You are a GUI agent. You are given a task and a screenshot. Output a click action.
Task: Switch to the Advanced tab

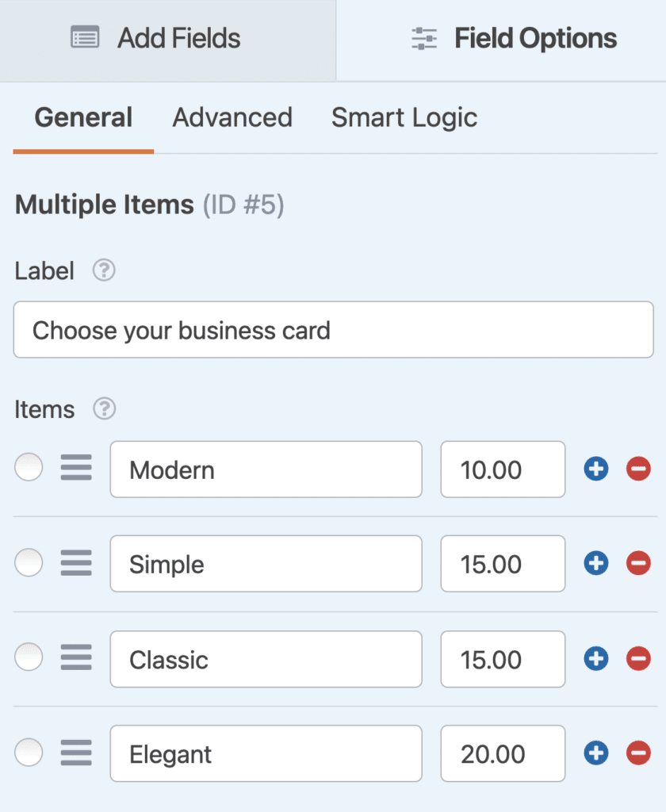point(232,117)
